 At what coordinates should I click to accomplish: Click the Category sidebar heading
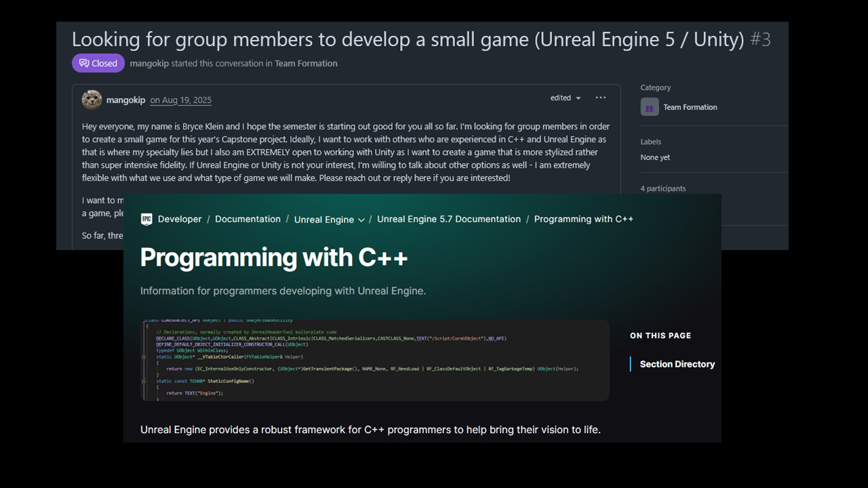coord(655,87)
